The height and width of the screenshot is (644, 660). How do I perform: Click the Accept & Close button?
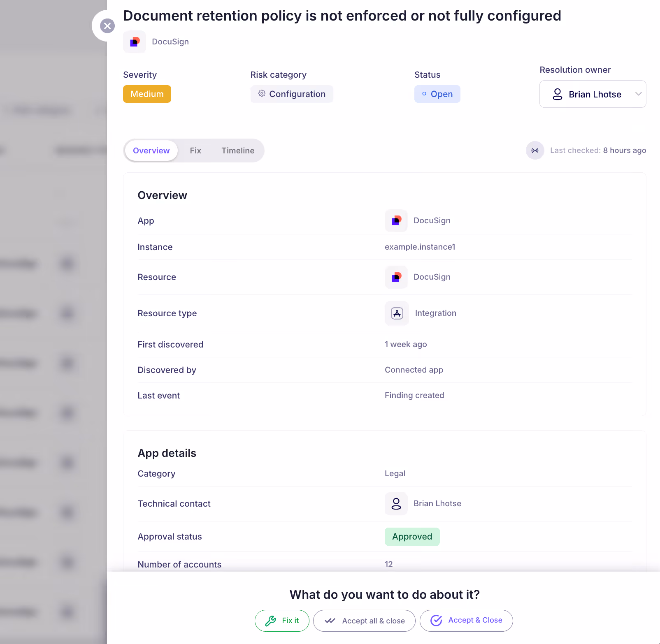(466, 621)
